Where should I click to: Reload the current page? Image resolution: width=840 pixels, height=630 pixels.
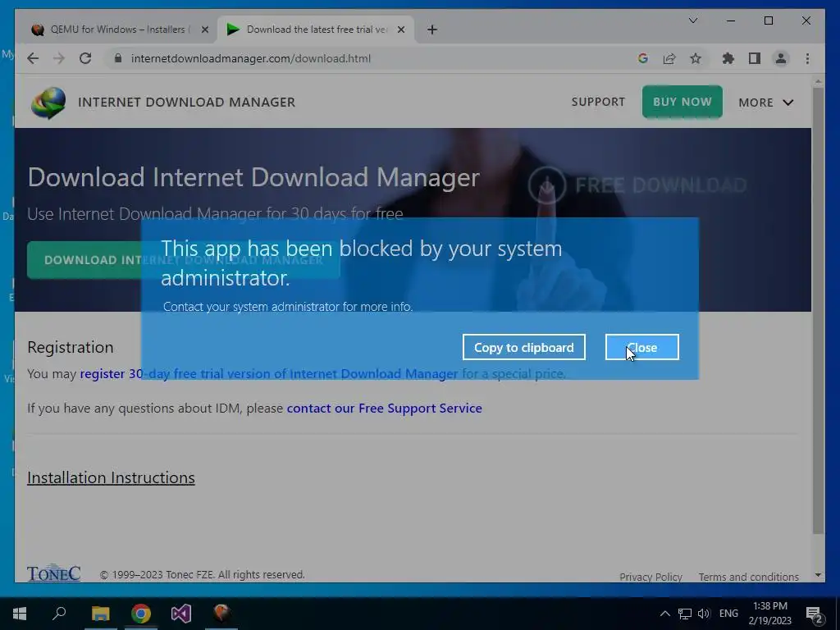[x=85, y=58]
